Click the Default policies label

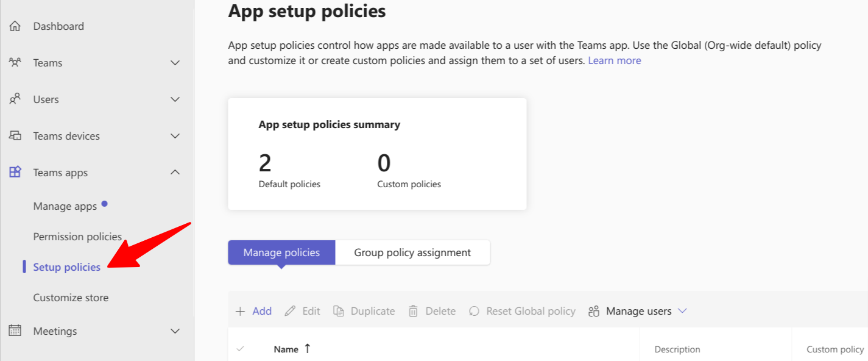pyautogui.click(x=289, y=184)
